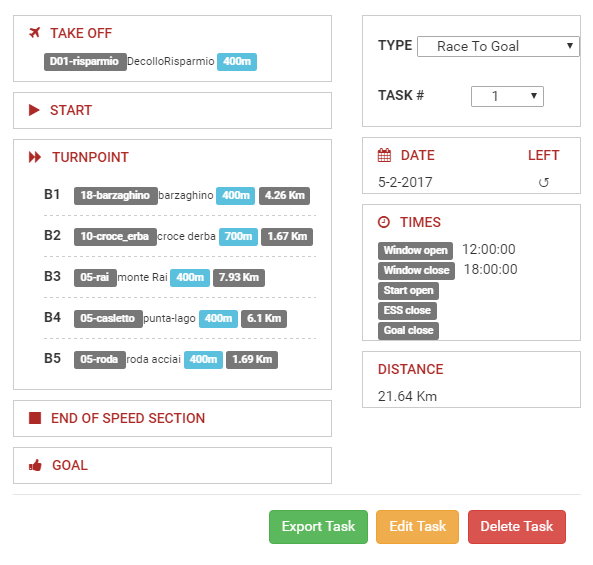The image size is (593, 565).
Task: Click the airplane Take Off icon
Action: 34,33
